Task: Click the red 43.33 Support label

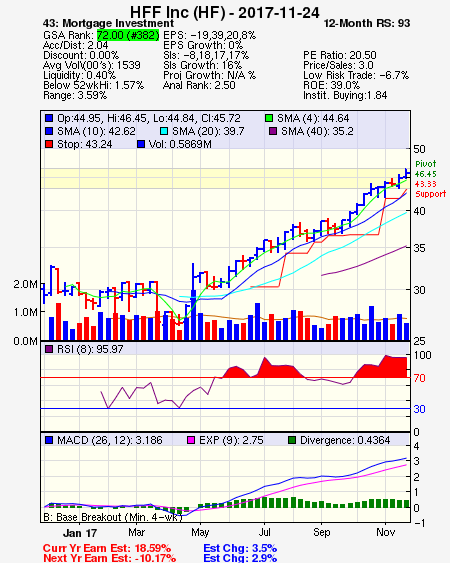Action: click(x=430, y=189)
